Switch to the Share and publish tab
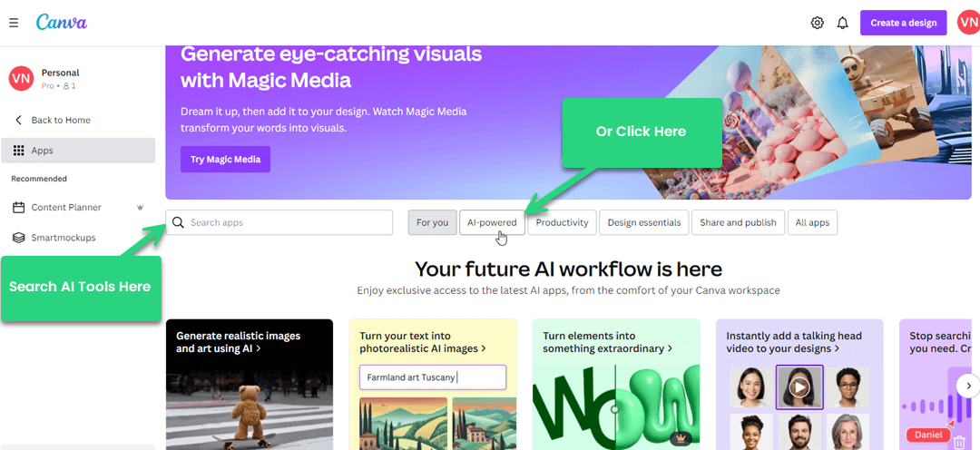Screen dimensions: 980x450 click(738, 222)
